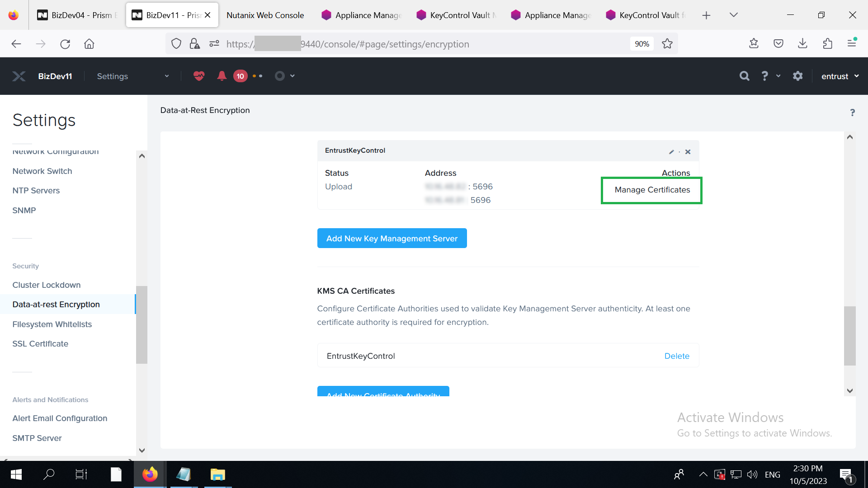Open alerts bell icon

coord(222,76)
